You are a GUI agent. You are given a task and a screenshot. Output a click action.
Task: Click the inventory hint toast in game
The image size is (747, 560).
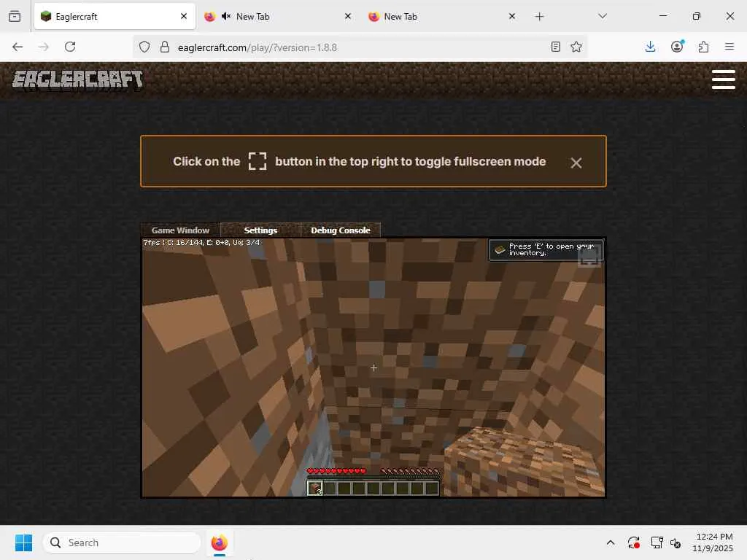coord(546,249)
